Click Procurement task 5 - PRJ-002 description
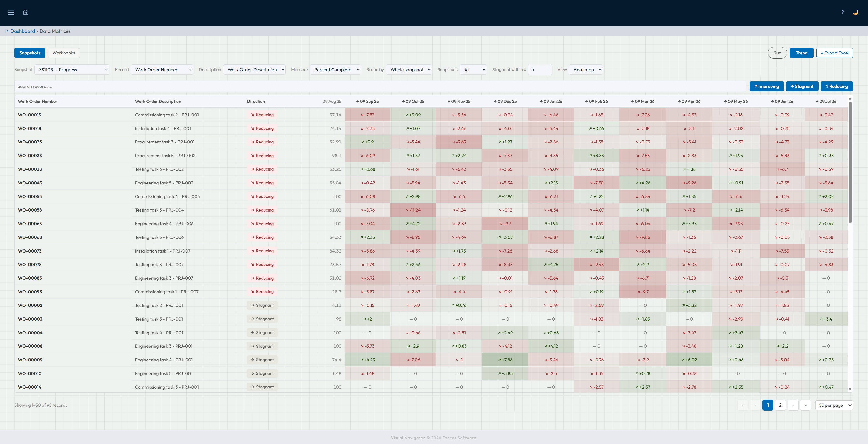Image resolution: width=868 pixels, height=444 pixels. pos(165,156)
